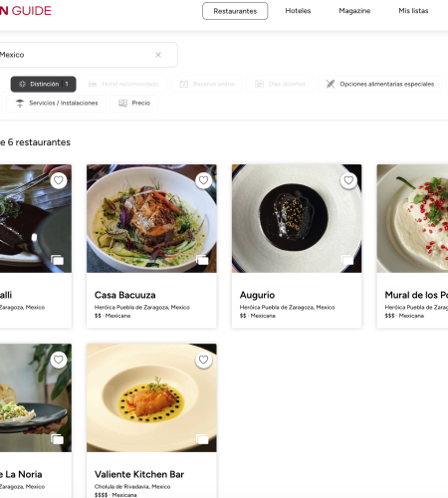Favorite Augurio with heart icon
The image size is (448, 498).
point(348,180)
